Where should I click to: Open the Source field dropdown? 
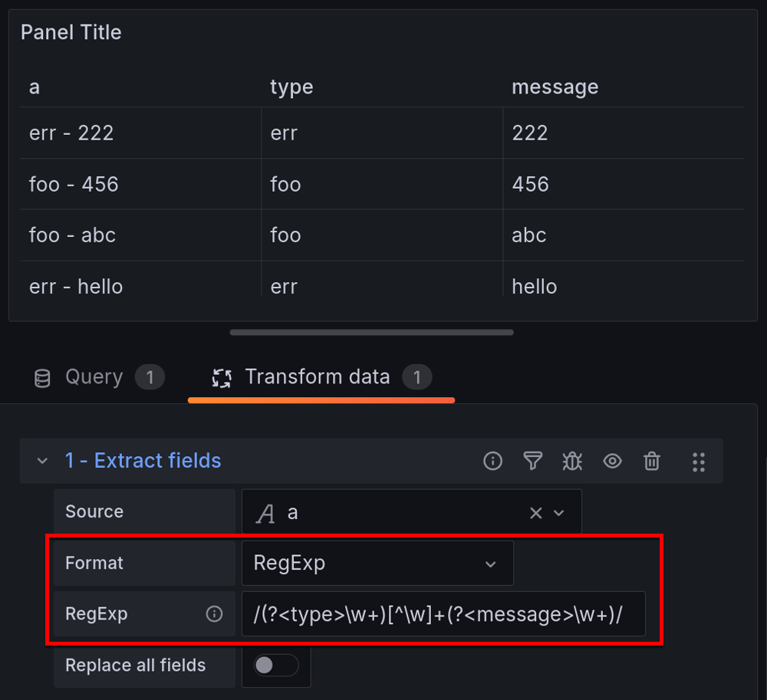pyautogui.click(x=559, y=513)
